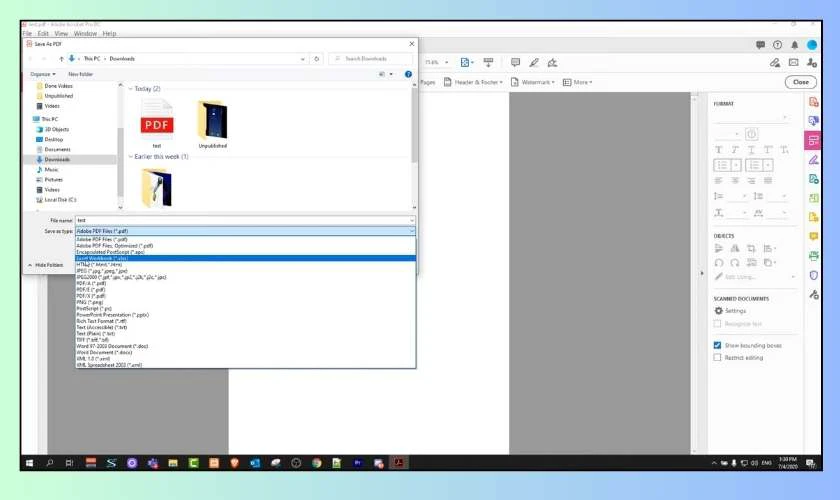Open Music folder in navigation pane

point(51,169)
